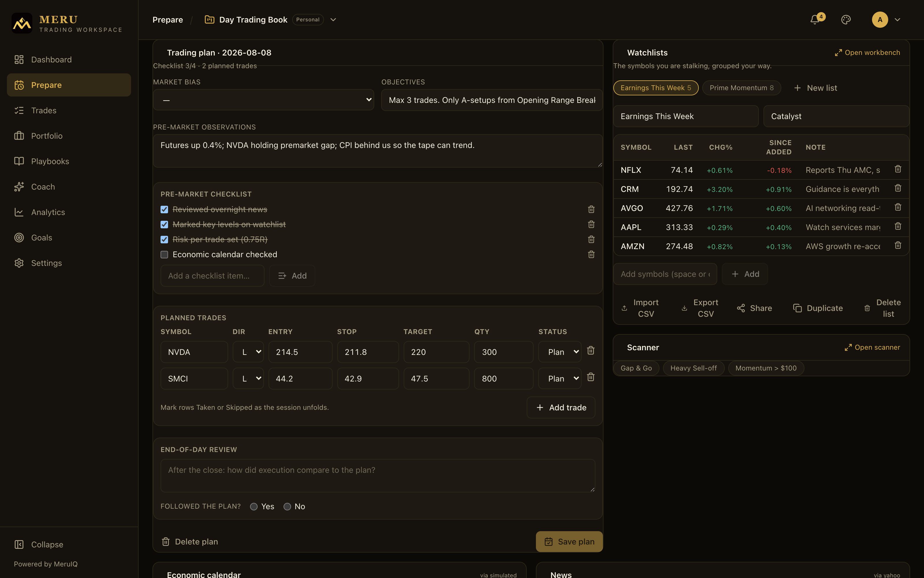Choose the Gap & Go scanner preset
924x578 pixels.
tap(636, 368)
